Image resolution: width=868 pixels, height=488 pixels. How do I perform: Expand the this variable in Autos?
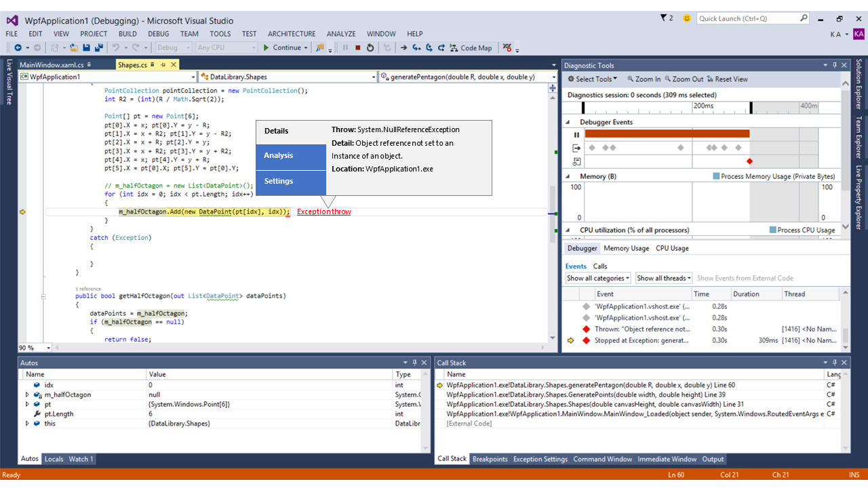[x=27, y=423]
